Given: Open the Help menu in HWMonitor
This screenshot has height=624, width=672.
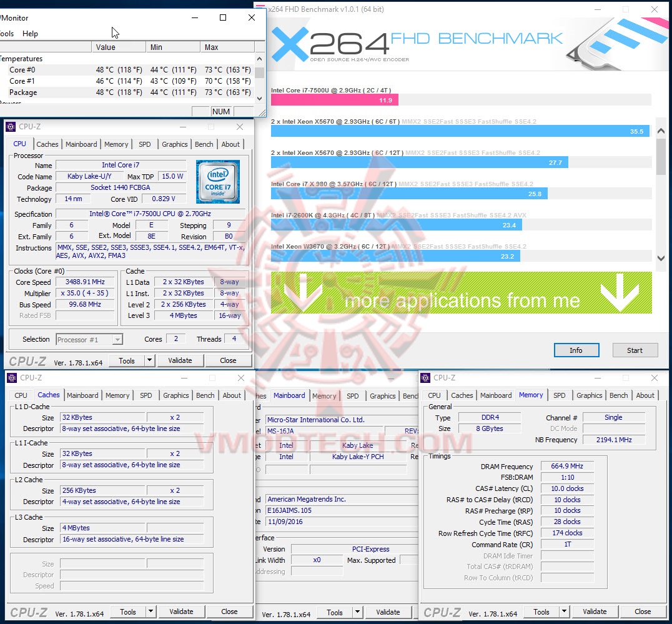Looking at the screenshot, I should tap(30, 34).
